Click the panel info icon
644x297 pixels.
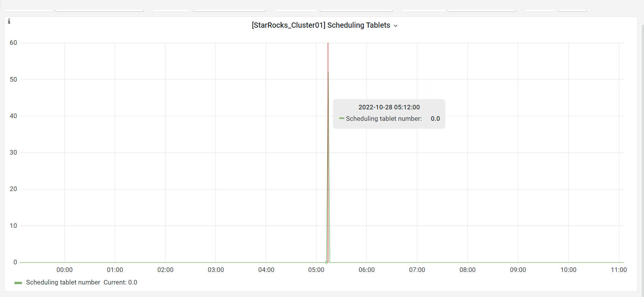tap(9, 21)
